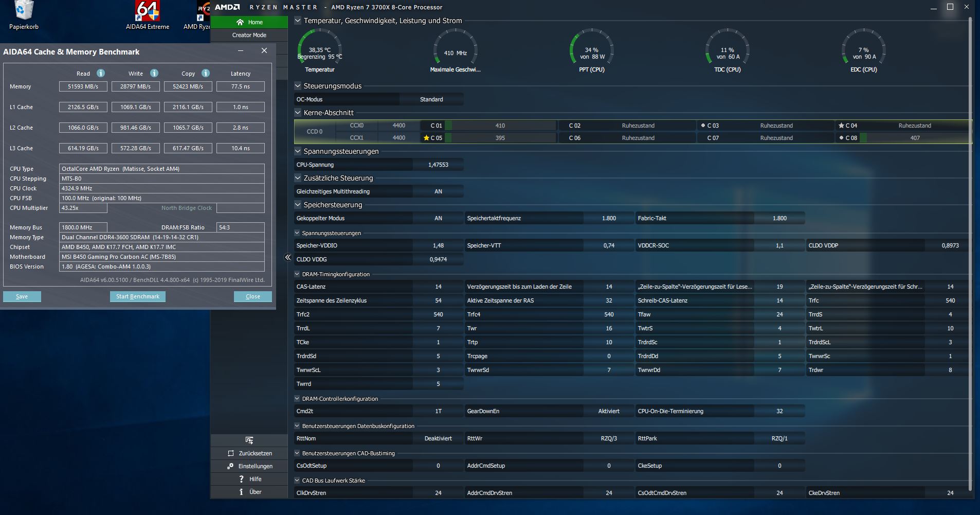Click the RttNom value Deaktiviert
This screenshot has width=980, height=515.
[x=438, y=438]
